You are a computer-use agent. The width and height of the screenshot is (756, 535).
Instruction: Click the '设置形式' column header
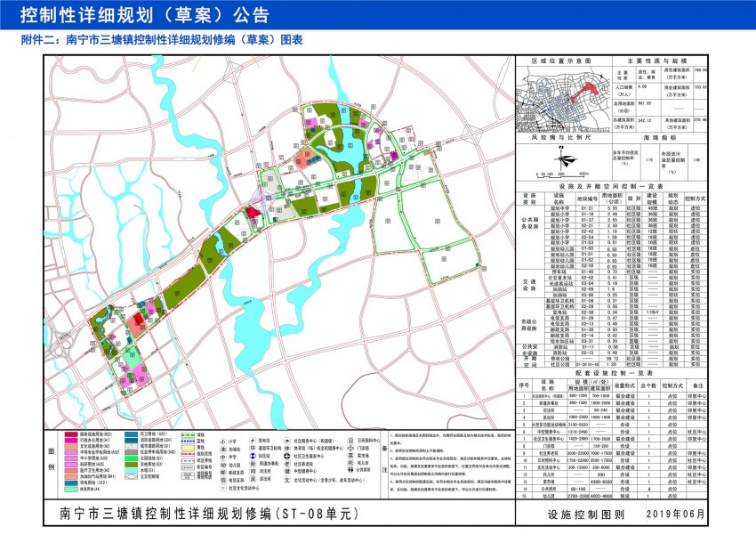point(625,385)
